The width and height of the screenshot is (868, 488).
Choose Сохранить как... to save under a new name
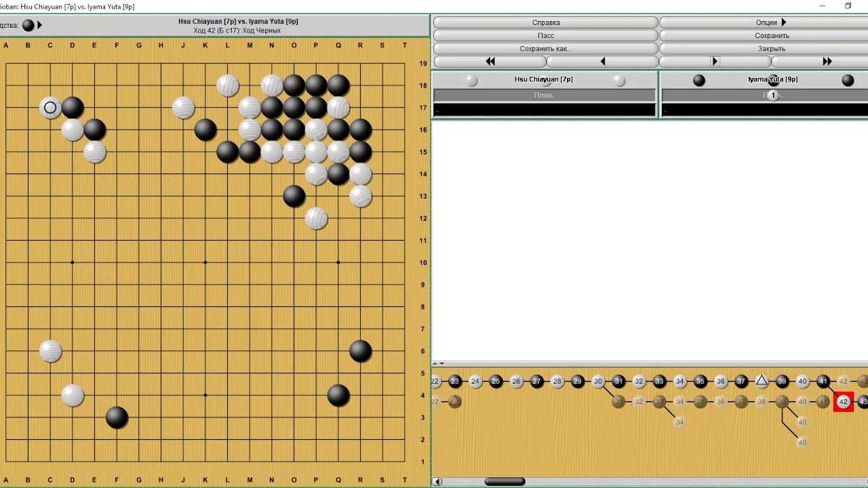click(x=546, y=49)
